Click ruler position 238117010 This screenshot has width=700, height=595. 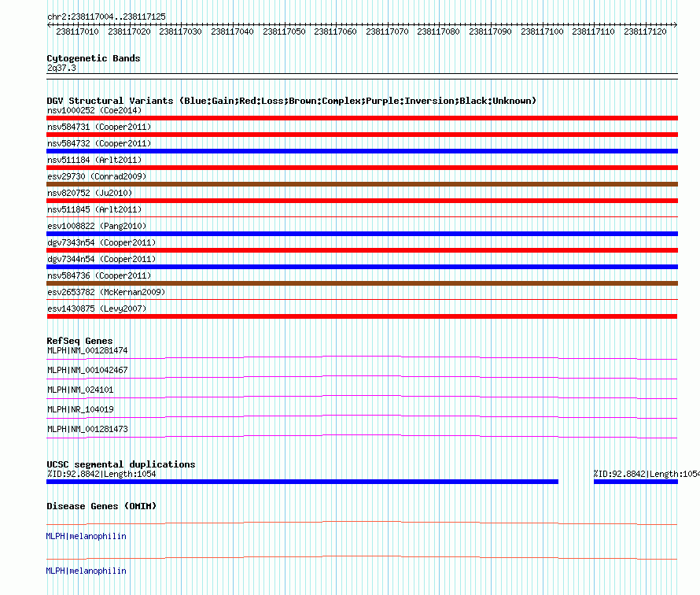click(77, 31)
